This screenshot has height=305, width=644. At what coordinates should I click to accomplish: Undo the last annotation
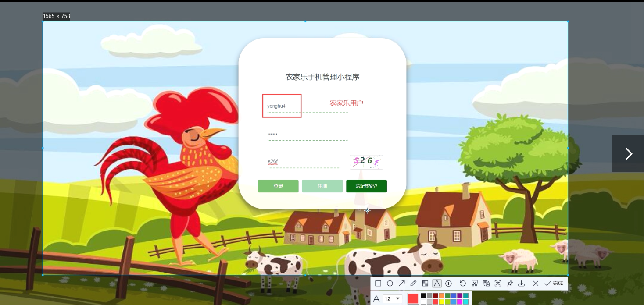tap(463, 284)
